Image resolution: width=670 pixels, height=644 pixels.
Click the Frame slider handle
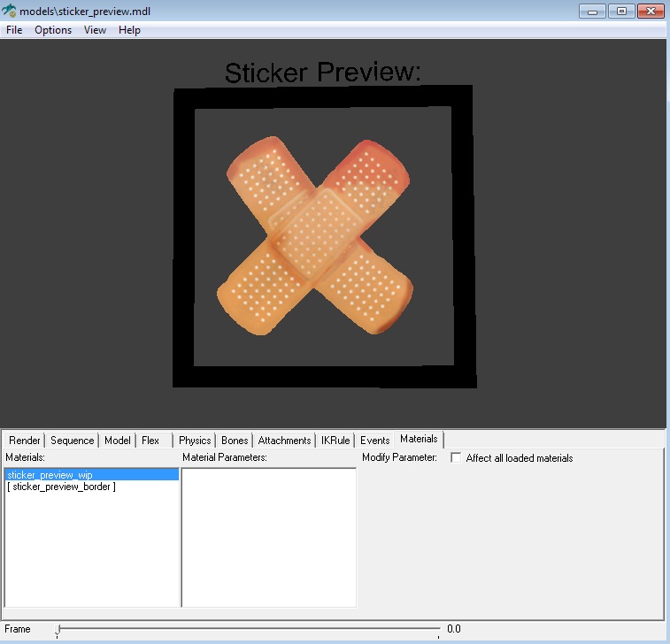pyautogui.click(x=58, y=630)
